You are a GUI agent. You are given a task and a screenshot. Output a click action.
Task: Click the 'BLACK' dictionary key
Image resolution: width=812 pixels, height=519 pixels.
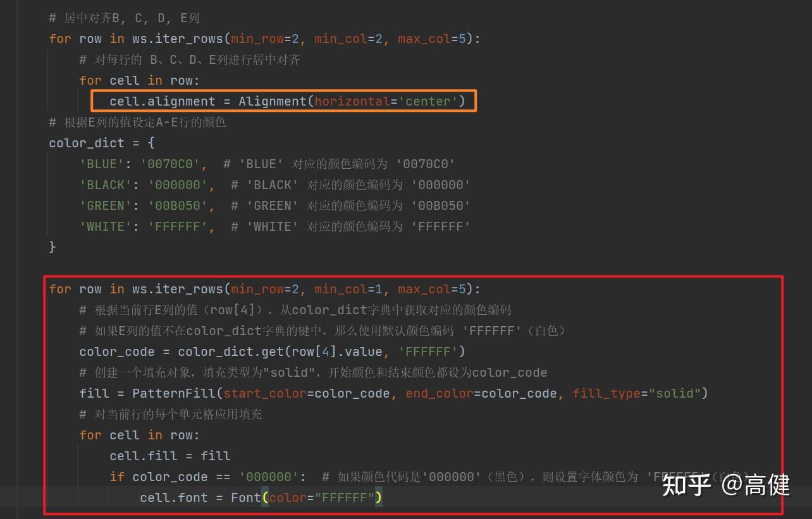(x=105, y=185)
